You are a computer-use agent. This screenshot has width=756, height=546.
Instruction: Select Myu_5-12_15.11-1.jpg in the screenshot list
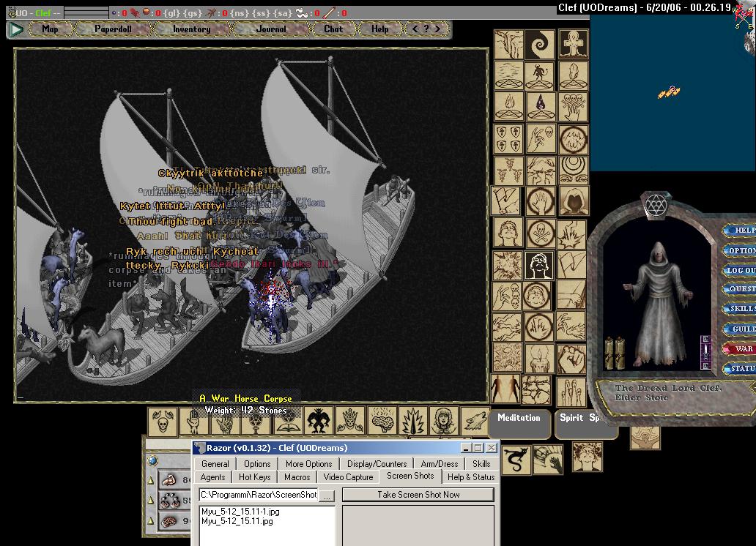pos(240,512)
